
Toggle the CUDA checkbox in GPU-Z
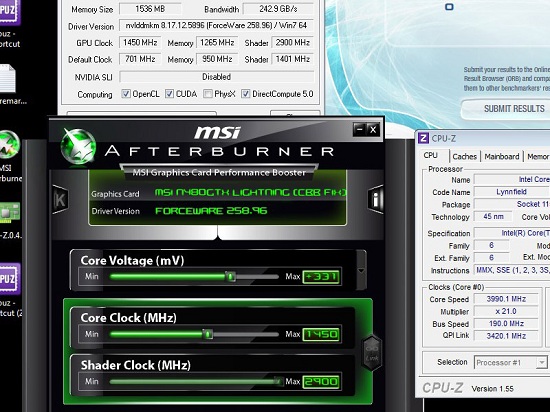click(x=169, y=94)
